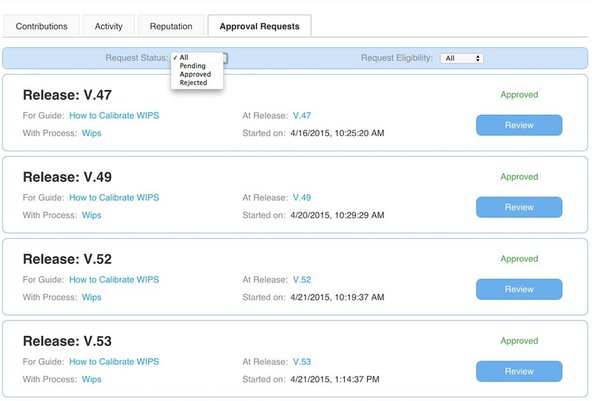592x401 pixels.
Task: Open the guide link for Release V.52
Action: coord(114,280)
